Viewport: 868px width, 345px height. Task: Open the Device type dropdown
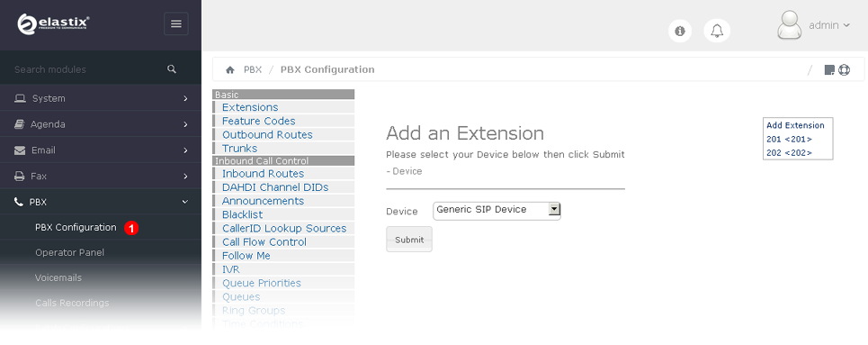(x=497, y=210)
